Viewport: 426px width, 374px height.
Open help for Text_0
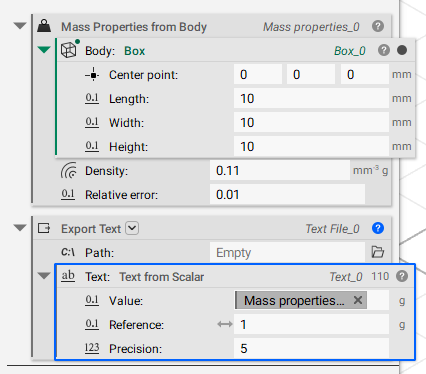coord(402,276)
